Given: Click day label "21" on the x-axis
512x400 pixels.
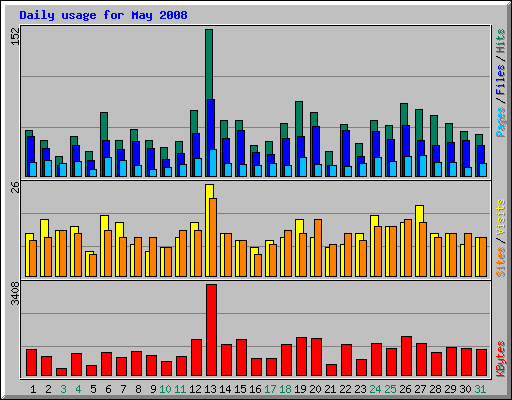Looking at the screenshot, I should pos(330,389).
